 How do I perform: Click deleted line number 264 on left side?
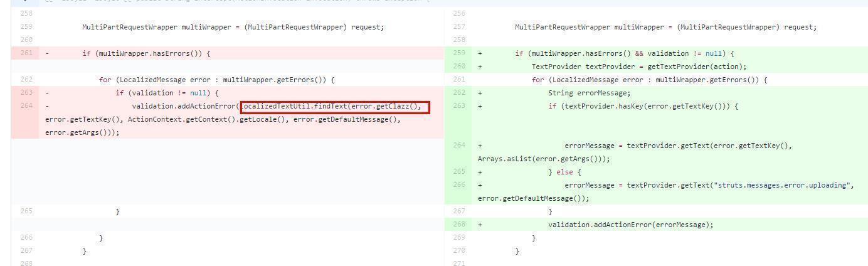tap(26, 106)
